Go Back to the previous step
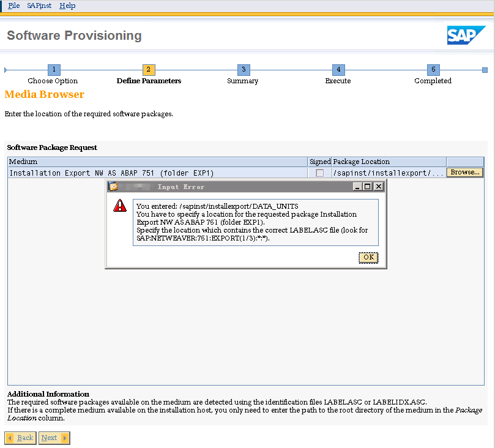This screenshot has height=448, width=495. (x=21, y=438)
